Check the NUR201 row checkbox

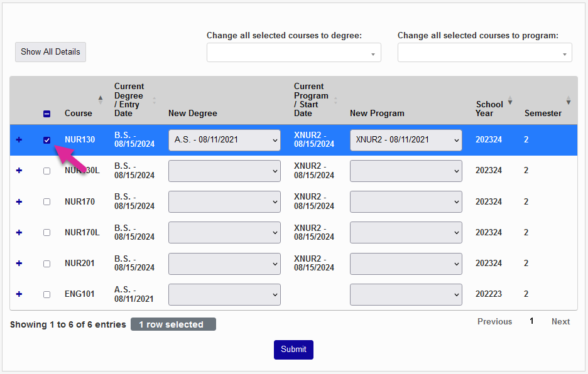pyautogui.click(x=46, y=263)
